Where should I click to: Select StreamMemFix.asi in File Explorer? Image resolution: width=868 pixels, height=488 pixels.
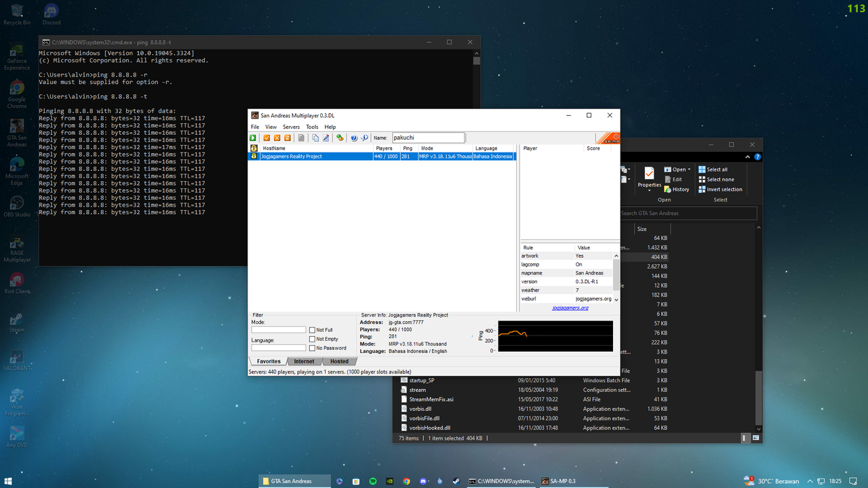[x=431, y=399]
